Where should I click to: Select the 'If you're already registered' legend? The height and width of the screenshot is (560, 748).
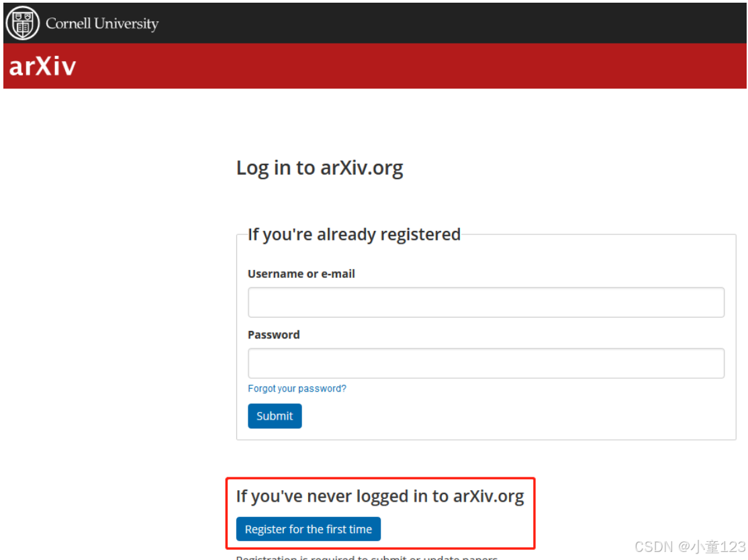tap(354, 235)
